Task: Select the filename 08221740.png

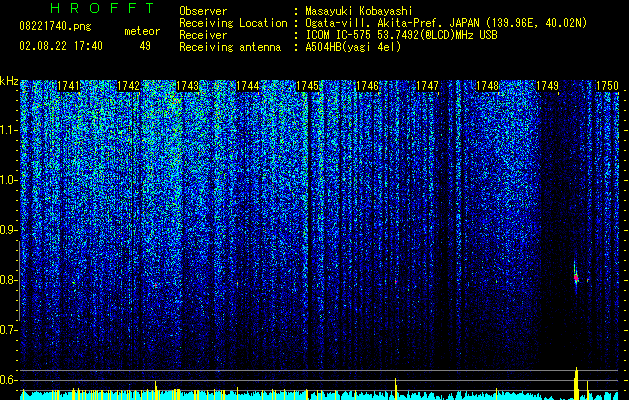Action: [55, 27]
